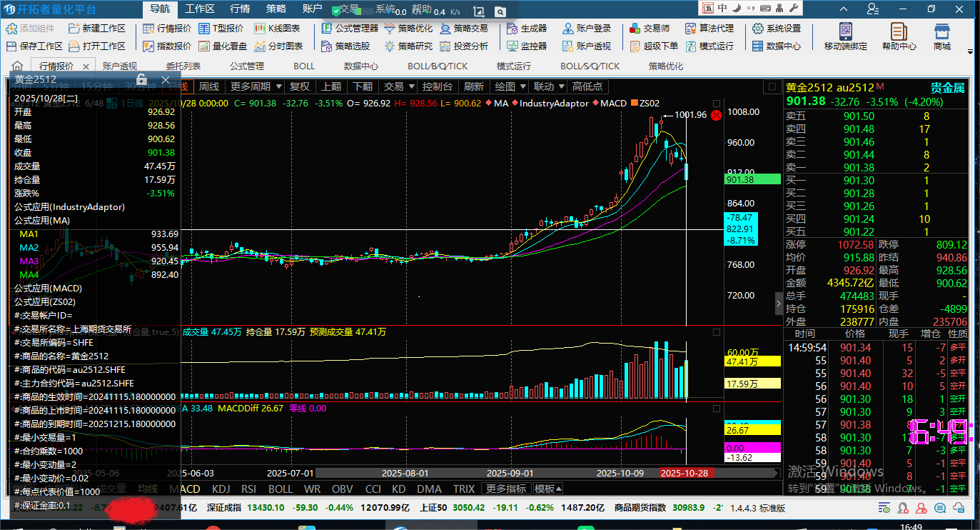Click the 刷新 refresh button
The image size is (980, 530).
(x=473, y=86)
